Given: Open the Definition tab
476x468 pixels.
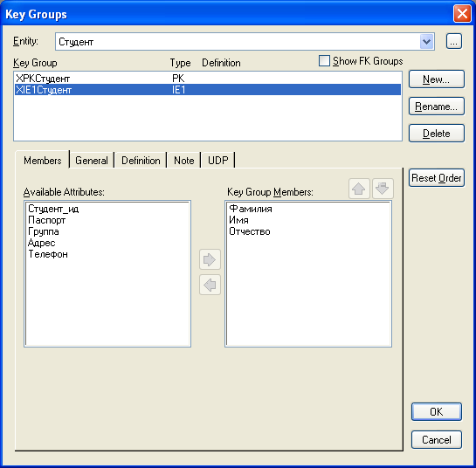Looking at the screenshot, I should tap(141, 161).
